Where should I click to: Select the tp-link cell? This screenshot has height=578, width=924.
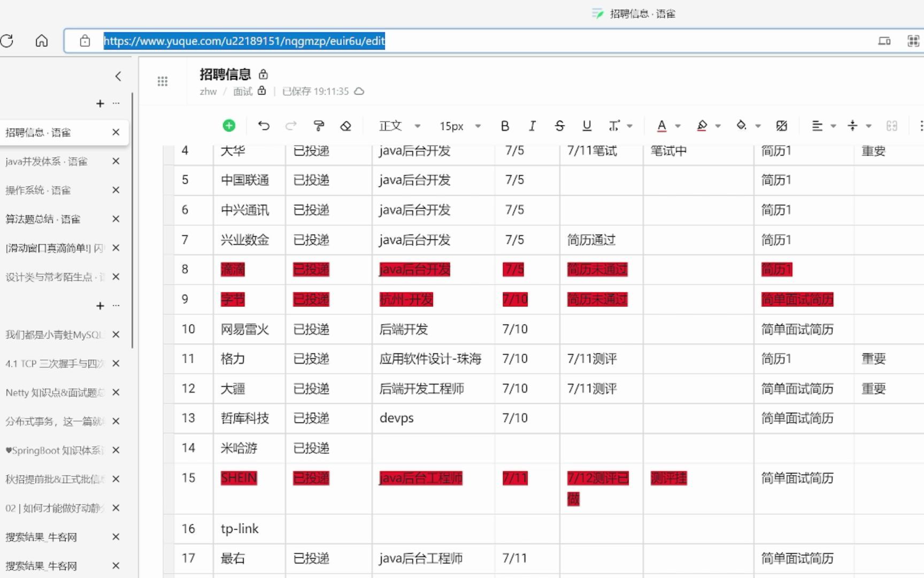[x=250, y=529]
